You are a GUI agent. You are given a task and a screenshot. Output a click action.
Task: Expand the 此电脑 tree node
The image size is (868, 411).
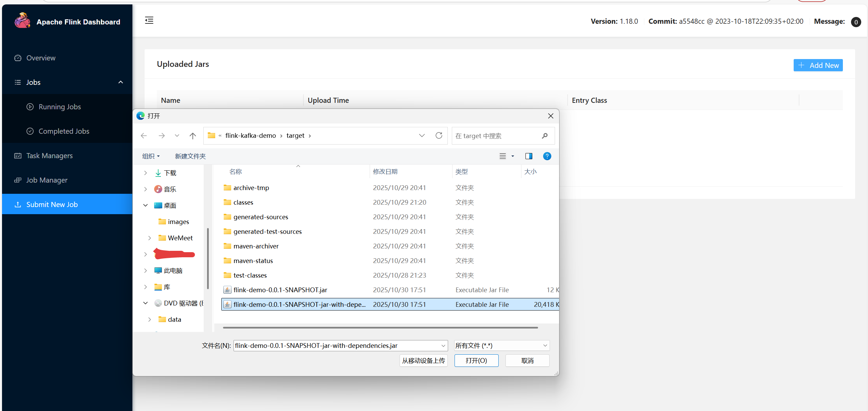tap(146, 270)
